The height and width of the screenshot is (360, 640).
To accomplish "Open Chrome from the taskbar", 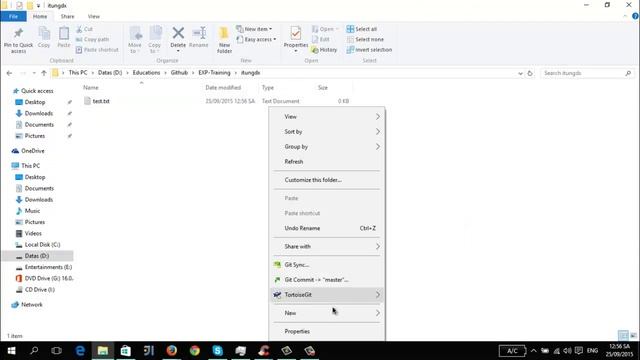I will pos(195,351).
